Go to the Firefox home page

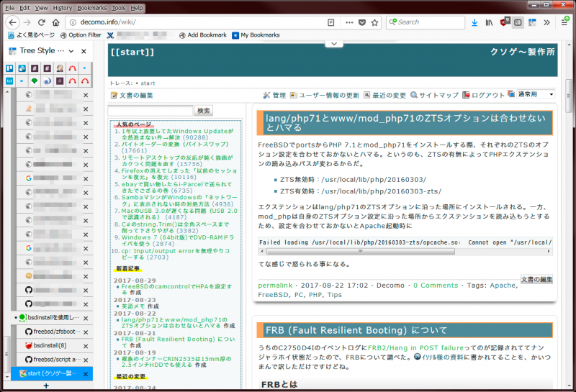[x=55, y=22]
